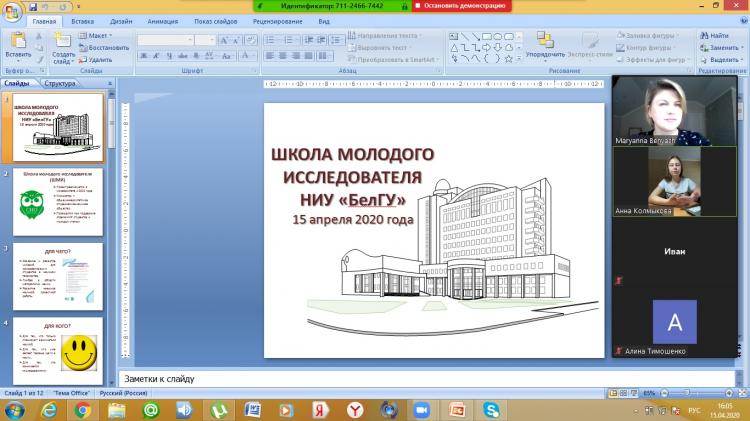Save the presentation from quick access toolbar

[x=33, y=6]
